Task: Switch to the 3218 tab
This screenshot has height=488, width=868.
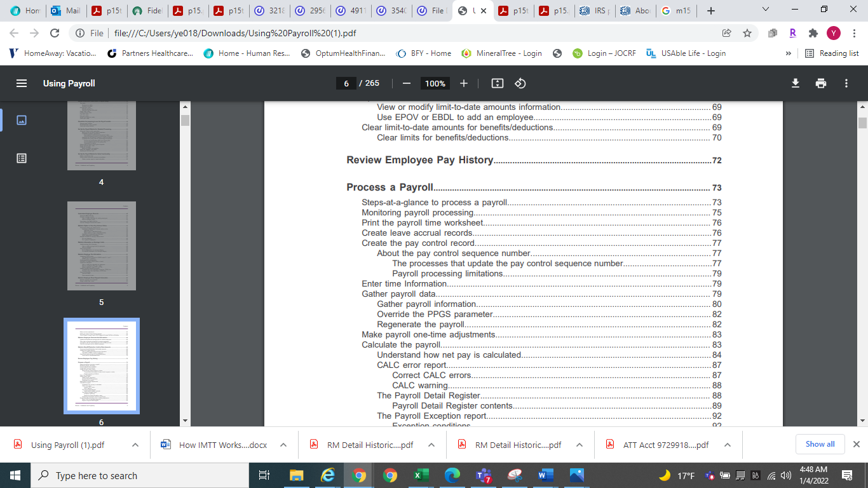Action: pos(268,11)
